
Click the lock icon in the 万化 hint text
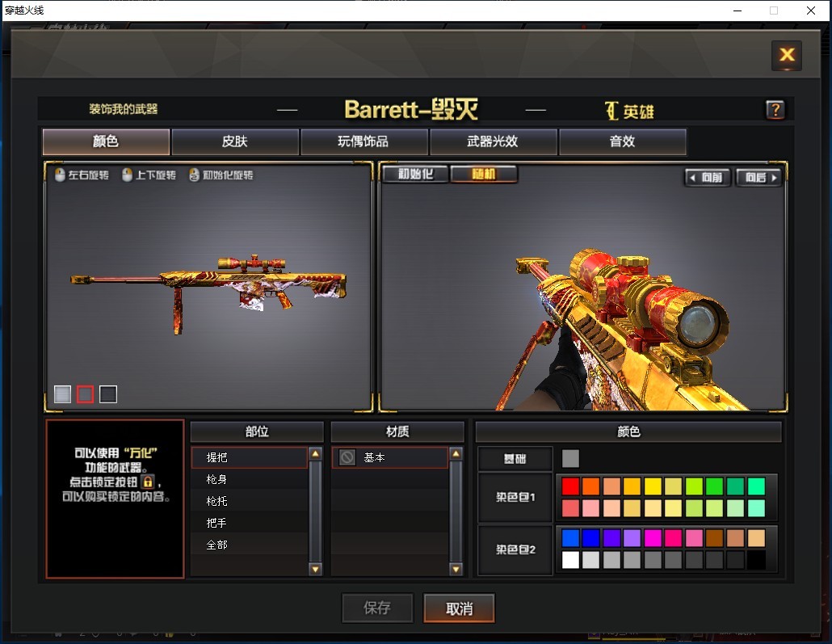[148, 482]
